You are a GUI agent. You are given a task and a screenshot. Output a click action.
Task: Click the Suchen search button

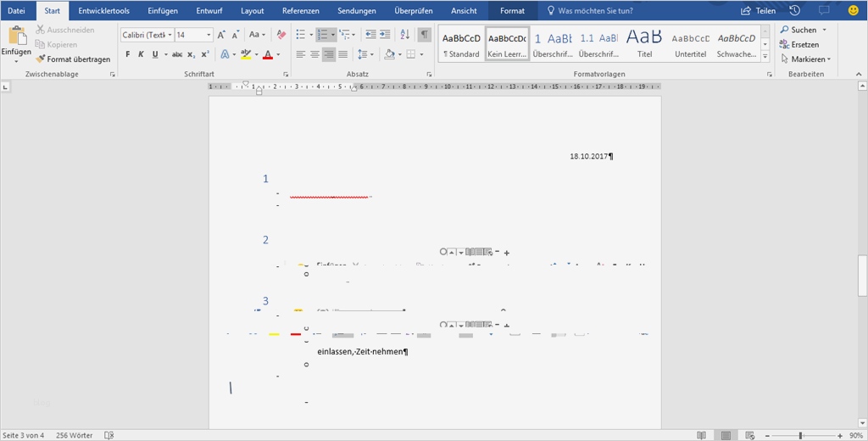[798, 30]
